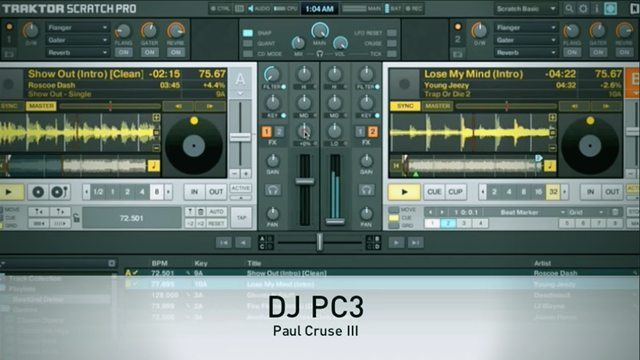
Task: Select hotcue slot 2 on Deck B
Action: pyautogui.click(x=448, y=223)
